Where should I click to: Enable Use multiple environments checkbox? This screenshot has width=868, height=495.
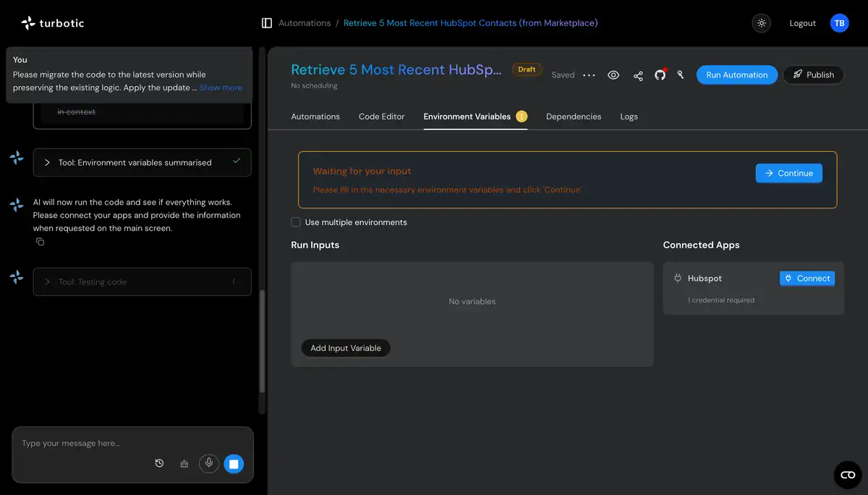point(296,222)
